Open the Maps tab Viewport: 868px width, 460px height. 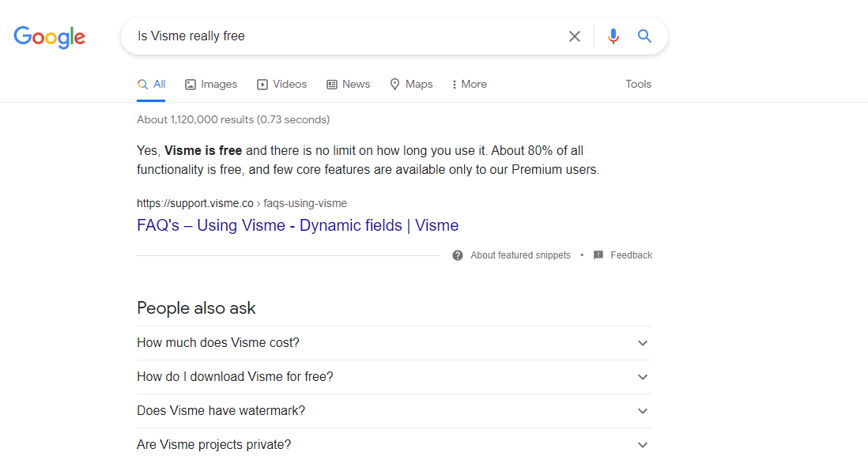point(411,84)
